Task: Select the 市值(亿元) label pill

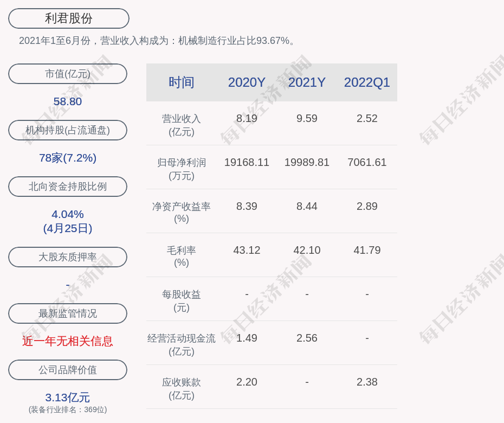Action: [x=68, y=74]
